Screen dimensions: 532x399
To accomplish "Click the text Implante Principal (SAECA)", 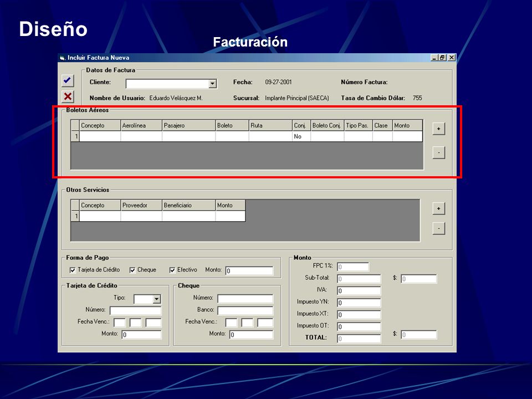I will 297,98.
